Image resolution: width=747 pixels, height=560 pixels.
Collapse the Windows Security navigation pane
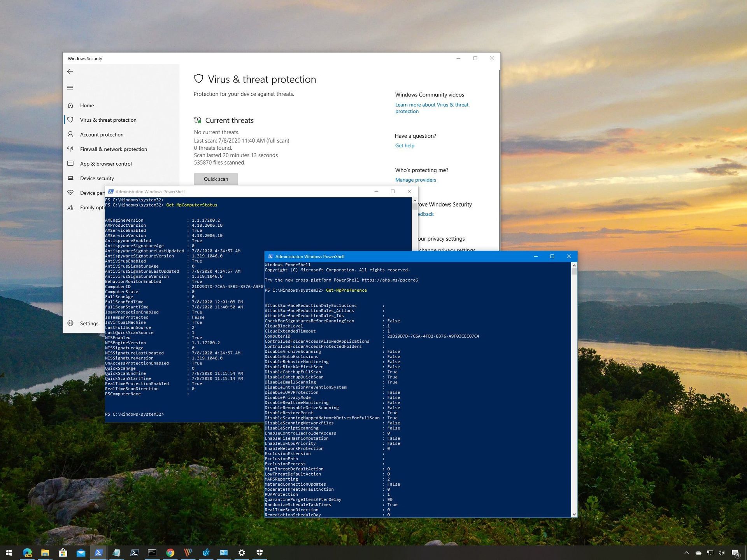[x=70, y=87]
